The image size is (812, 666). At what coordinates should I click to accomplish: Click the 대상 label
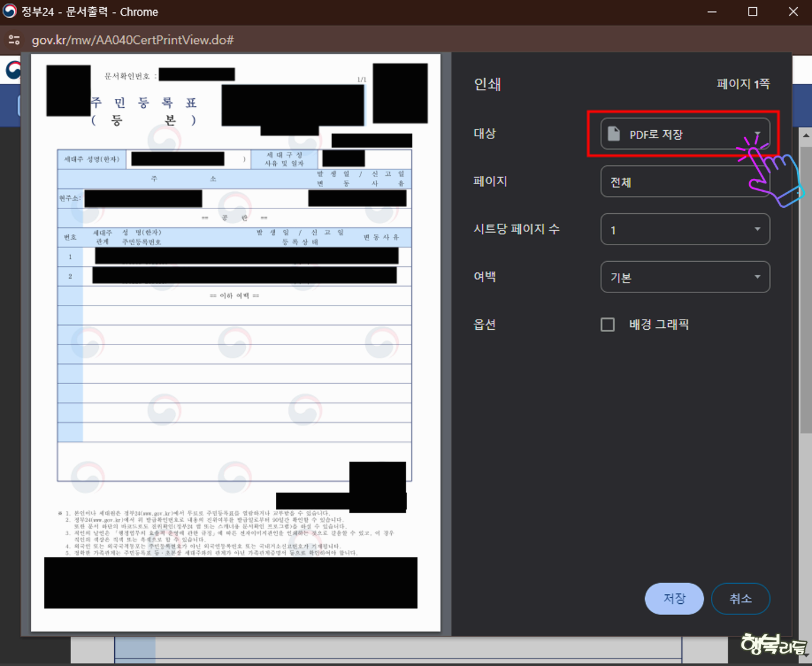tap(485, 134)
